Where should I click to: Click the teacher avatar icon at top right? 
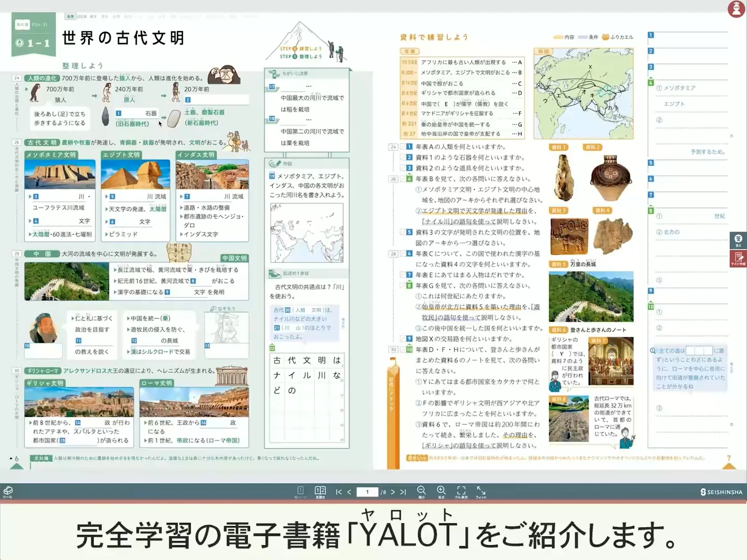[x=736, y=9]
